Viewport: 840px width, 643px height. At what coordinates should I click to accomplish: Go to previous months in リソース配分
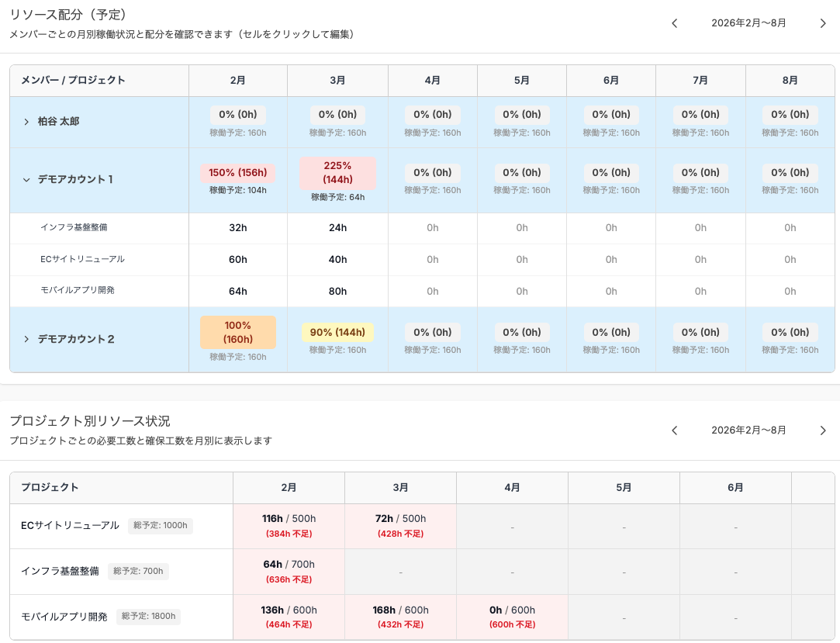click(674, 23)
